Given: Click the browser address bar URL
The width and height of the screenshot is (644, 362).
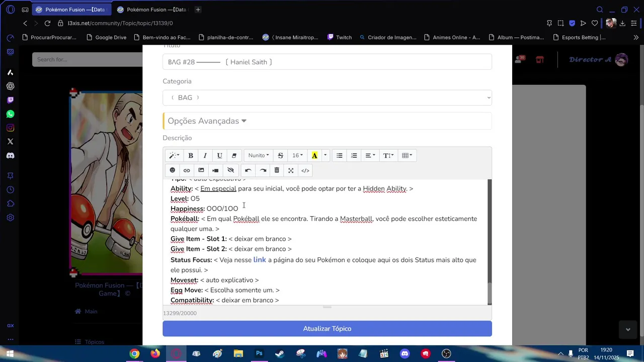Looking at the screenshot, I should coord(120,23).
